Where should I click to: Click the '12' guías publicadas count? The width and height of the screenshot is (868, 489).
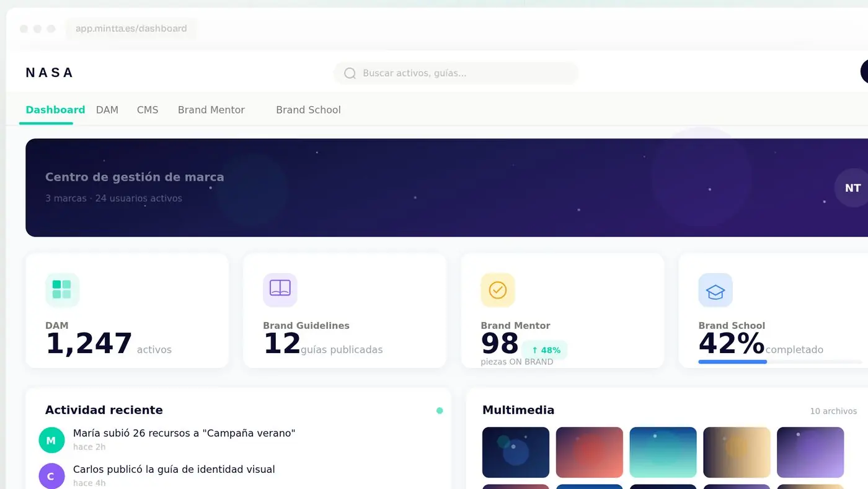[281, 344]
